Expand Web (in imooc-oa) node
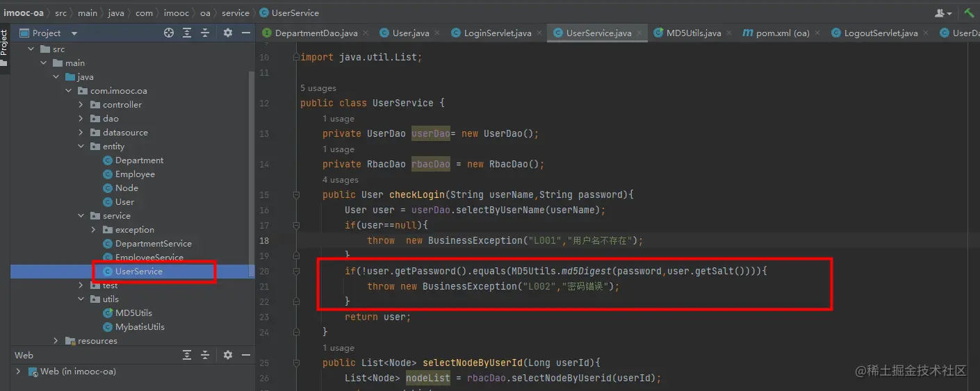Viewport: 980px width, 391px height. tap(19, 372)
